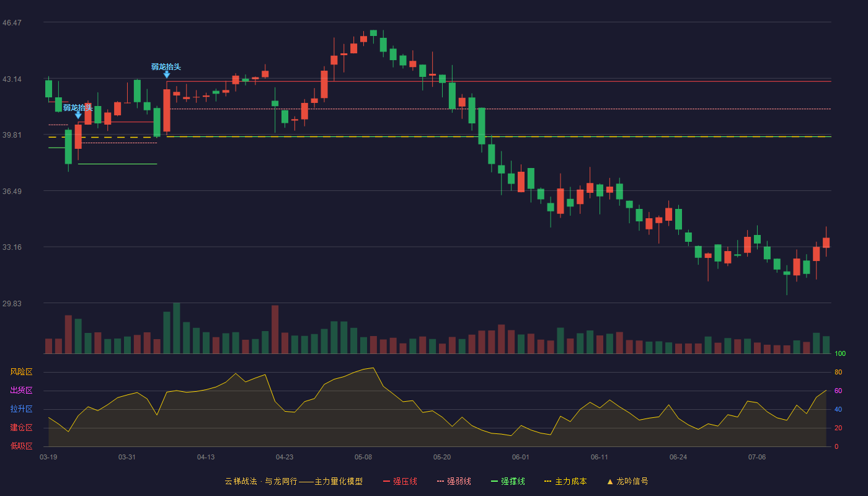Select the 风险区 zone label
868x496 pixels.
tap(21, 372)
